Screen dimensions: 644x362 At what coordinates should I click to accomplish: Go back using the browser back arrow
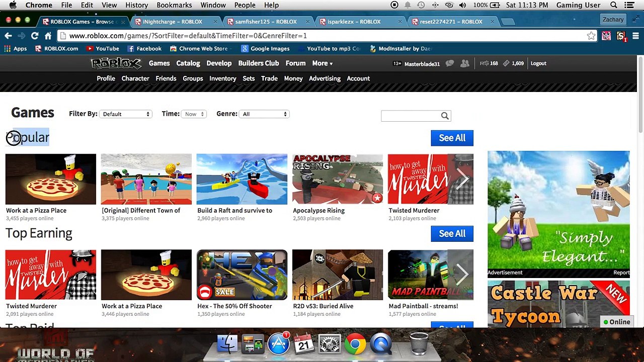8,36
